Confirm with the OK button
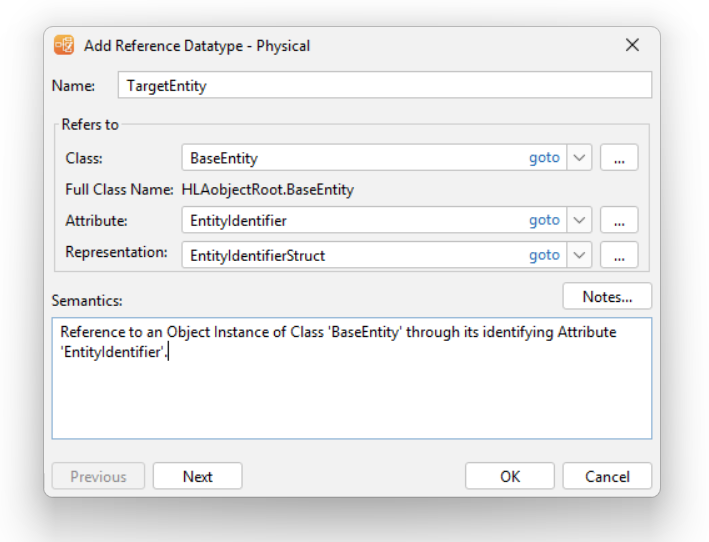This screenshot has height=542, width=709. [510, 476]
